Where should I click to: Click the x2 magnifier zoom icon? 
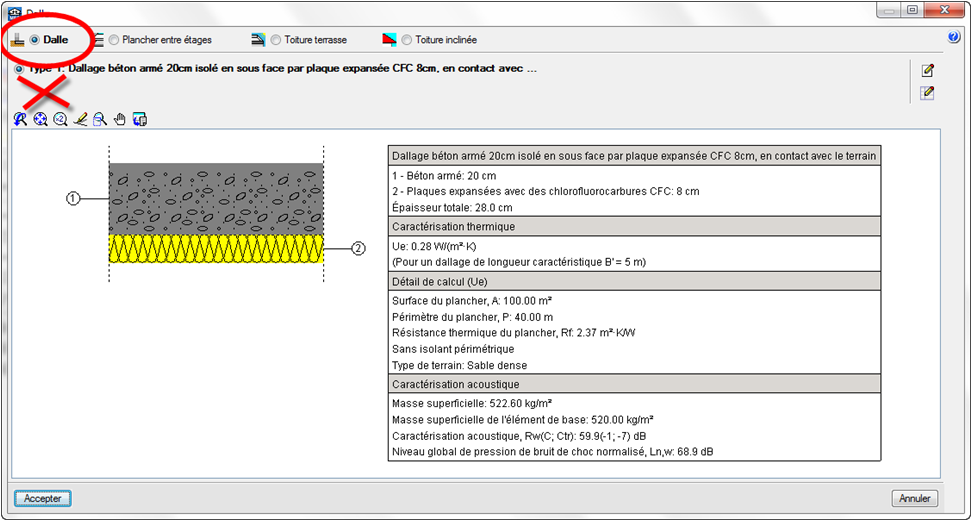[x=60, y=119]
